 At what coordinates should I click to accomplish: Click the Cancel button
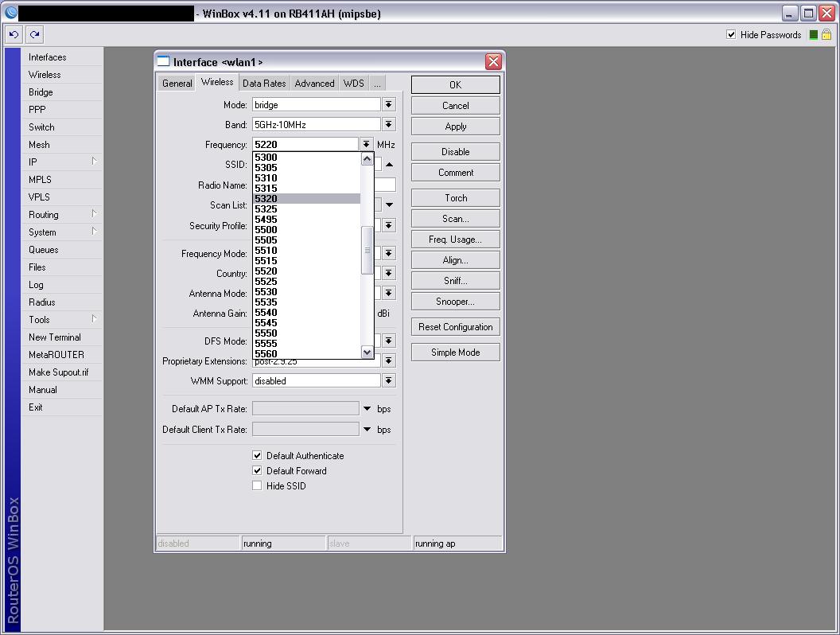coord(455,106)
